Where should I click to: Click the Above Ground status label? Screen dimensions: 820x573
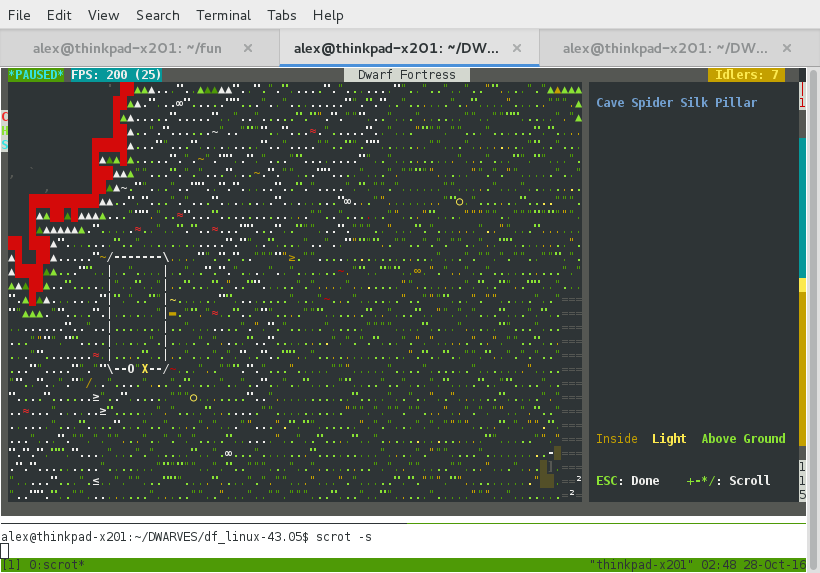click(x=743, y=439)
